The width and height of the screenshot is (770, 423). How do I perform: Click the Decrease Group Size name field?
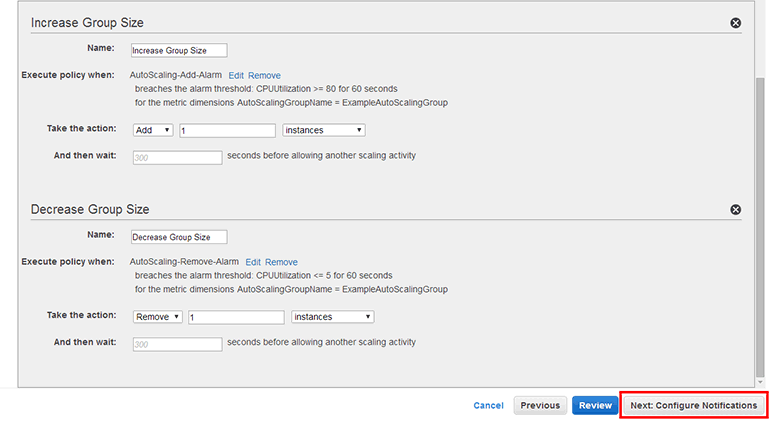(x=179, y=237)
